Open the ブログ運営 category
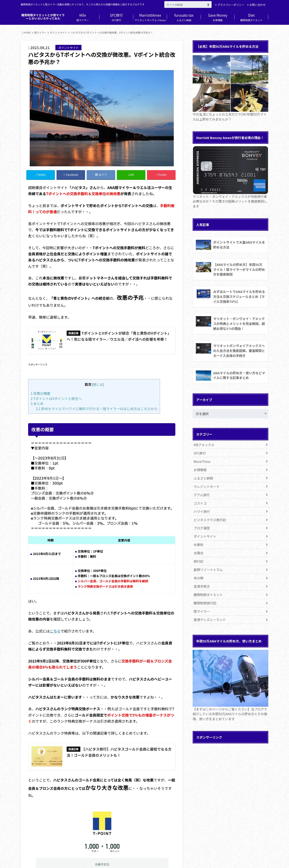Viewport: 289px width, 868px height. [230, 528]
